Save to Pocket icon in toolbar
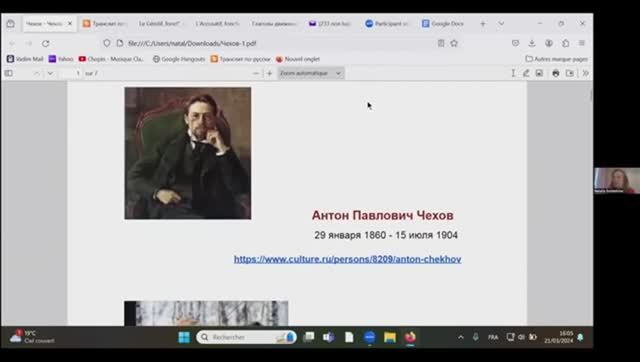Viewport: 640px width, 362px height. [515, 43]
